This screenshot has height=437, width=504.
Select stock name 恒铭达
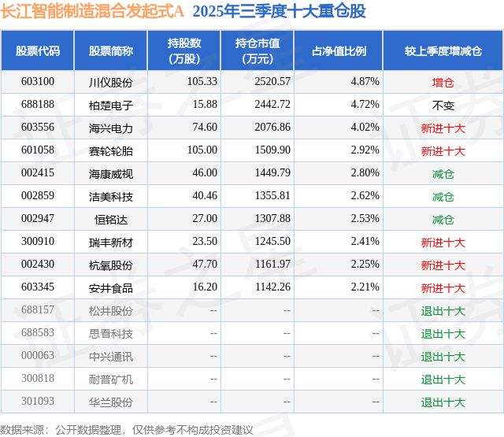pos(111,220)
